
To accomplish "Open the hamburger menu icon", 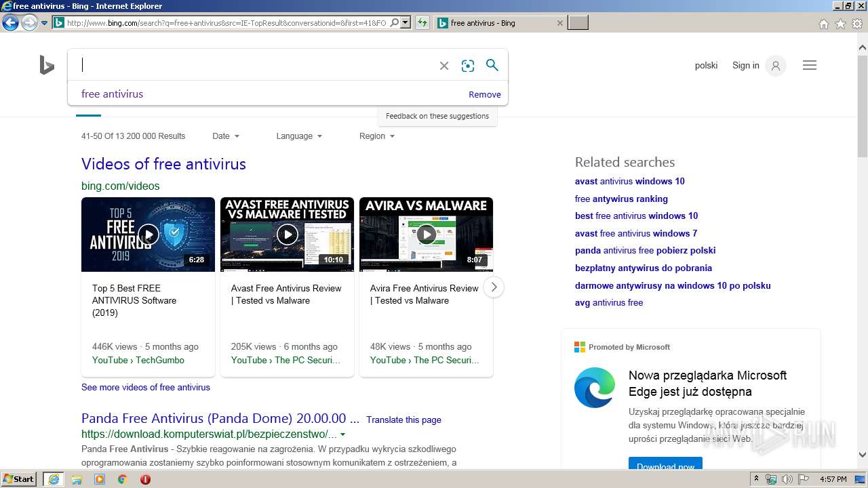I will [x=810, y=66].
